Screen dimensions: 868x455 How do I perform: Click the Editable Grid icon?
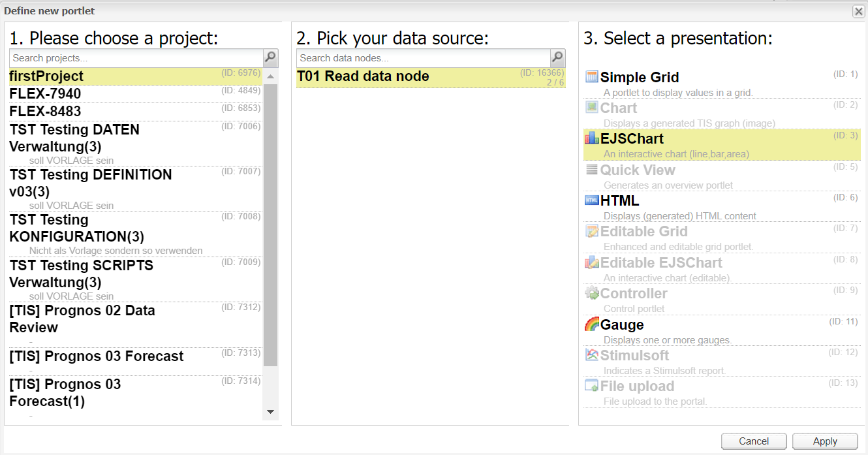coord(592,230)
